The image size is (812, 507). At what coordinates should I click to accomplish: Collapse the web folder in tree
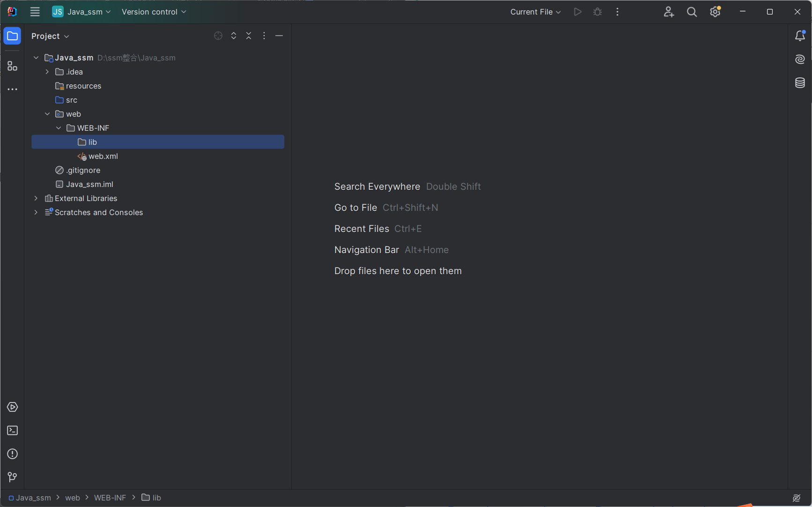47,114
